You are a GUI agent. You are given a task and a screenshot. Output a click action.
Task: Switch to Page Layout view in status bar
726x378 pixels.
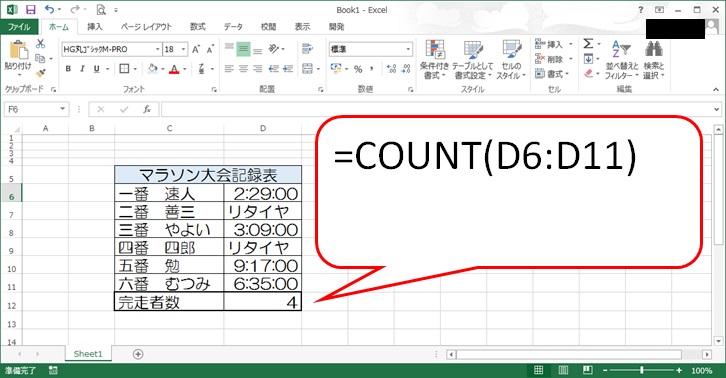[x=563, y=370]
